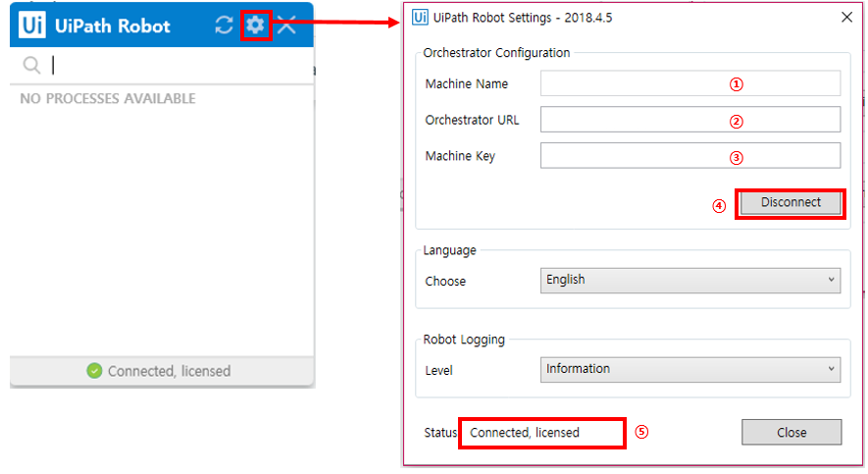
Task: Click the 'UiPath Robot Settings - 2018.4.5' title
Action: click(x=523, y=18)
